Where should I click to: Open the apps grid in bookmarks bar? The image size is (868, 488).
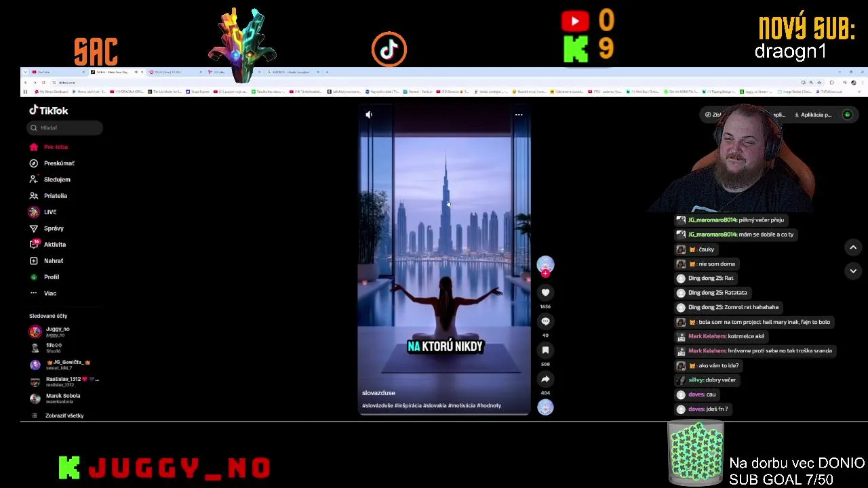tap(25, 91)
